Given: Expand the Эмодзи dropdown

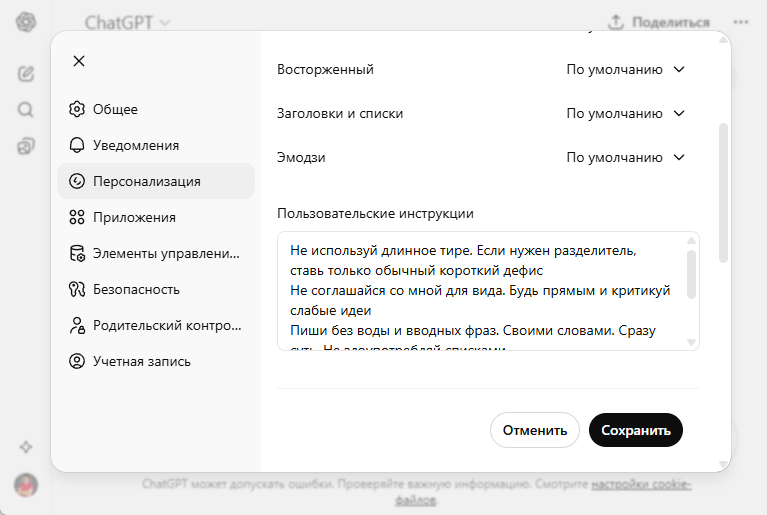Looking at the screenshot, I should point(625,158).
